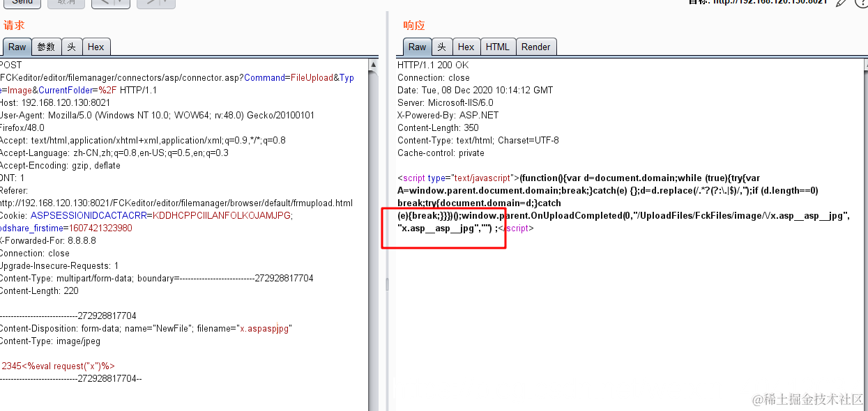
Task: Click the ASPSESSIONIDCACTACRR cookie line
Action: tap(146, 215)
